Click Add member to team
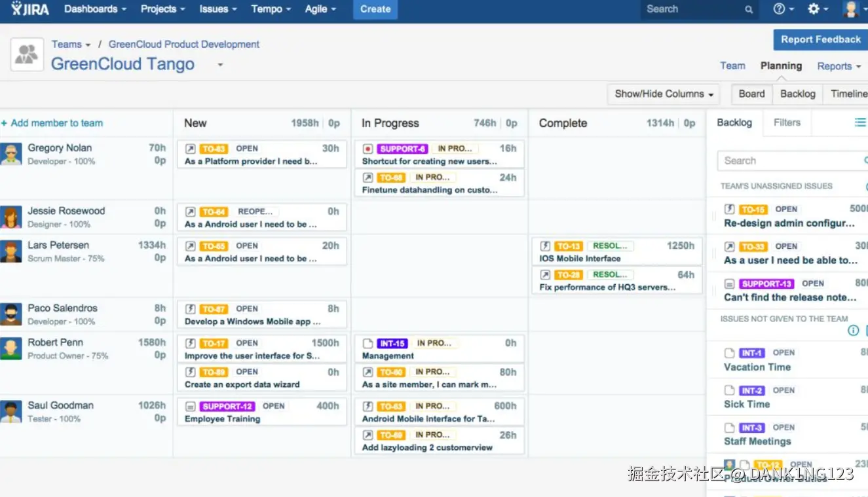Viewport: 868px width, 497px height. 52,123
